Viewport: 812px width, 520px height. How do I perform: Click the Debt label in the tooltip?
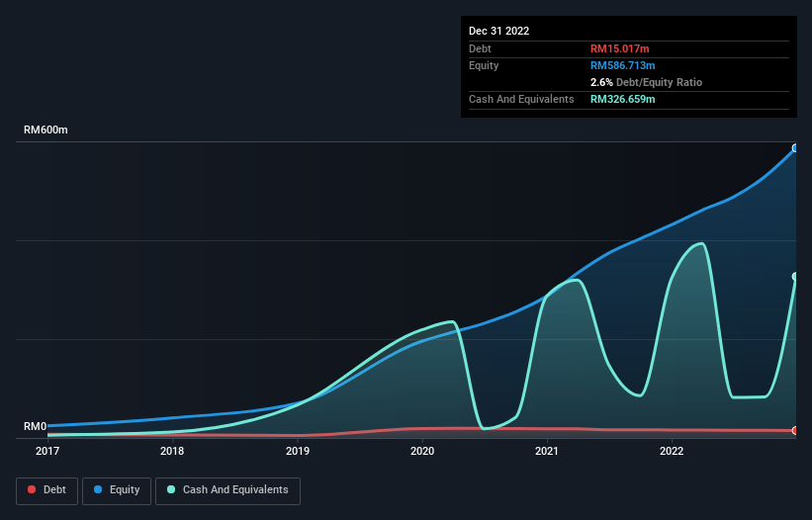[480, 48]
